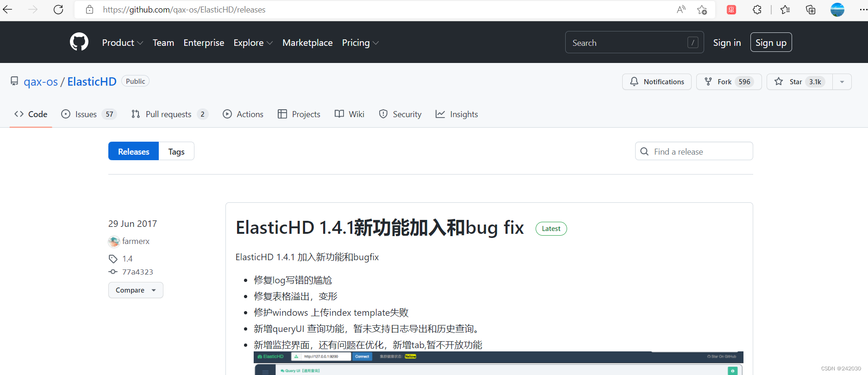Open the Star dropdown caret

[x=842, y=81]
